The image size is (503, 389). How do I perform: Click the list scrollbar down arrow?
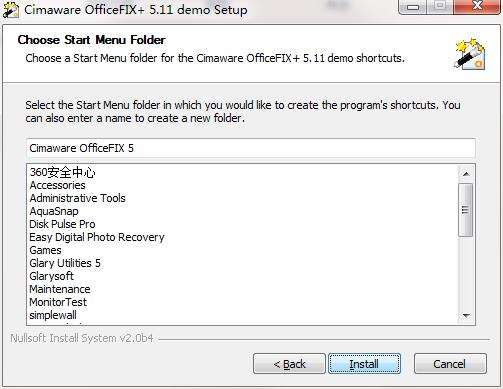click(x=466, y=315)
